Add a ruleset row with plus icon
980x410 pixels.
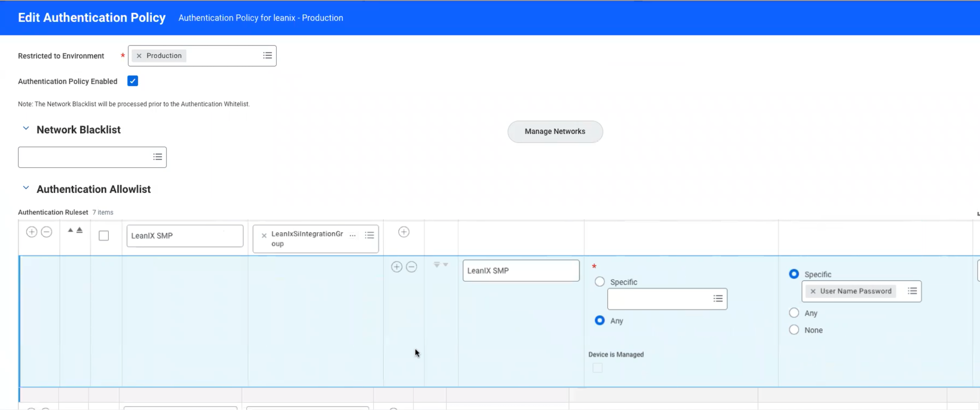click(x=32, y=232)
